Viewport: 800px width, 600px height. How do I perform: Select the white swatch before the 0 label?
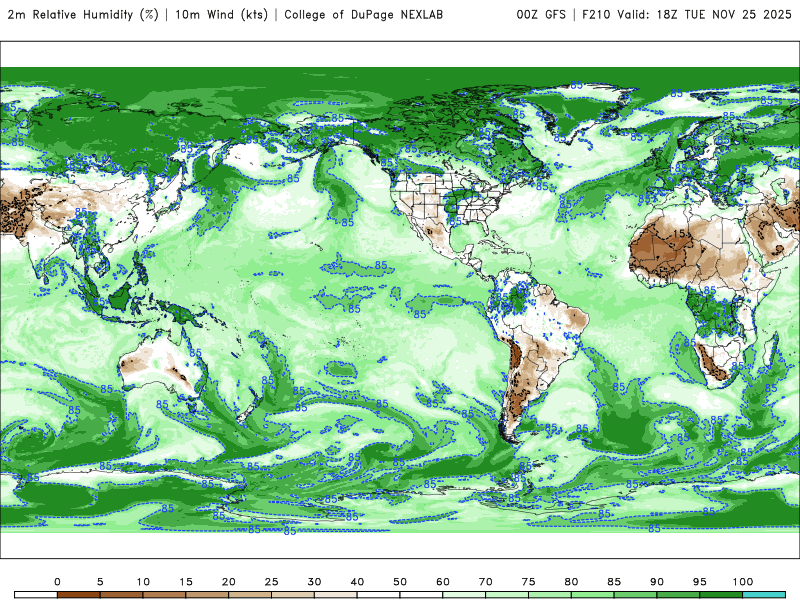[x=36, y=595]
